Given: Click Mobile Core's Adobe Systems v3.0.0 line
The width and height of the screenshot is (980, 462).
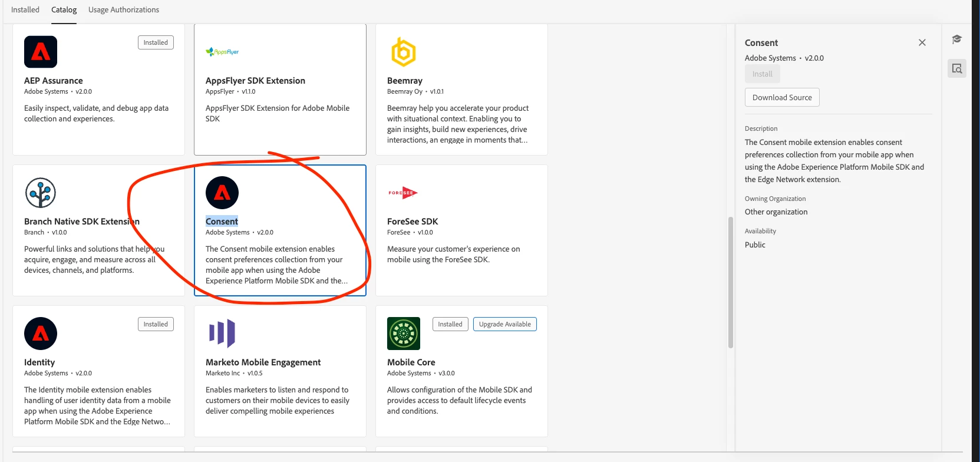Looking at the screenshot, I should tap(421, 374).
